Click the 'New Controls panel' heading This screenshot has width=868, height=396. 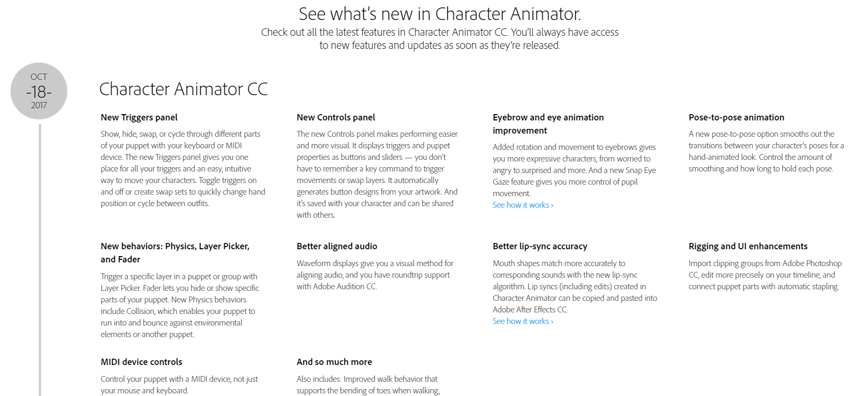click(336, 117)
